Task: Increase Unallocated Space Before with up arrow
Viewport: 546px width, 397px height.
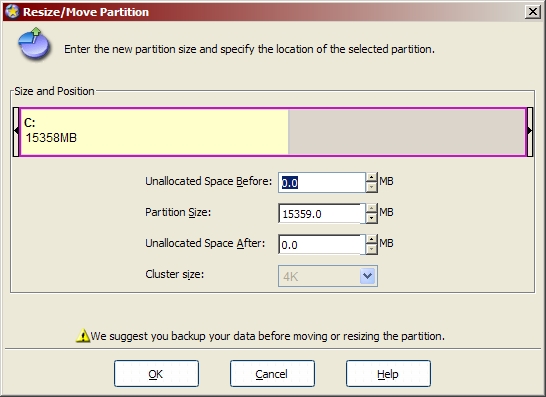Action: pos(372,178)
